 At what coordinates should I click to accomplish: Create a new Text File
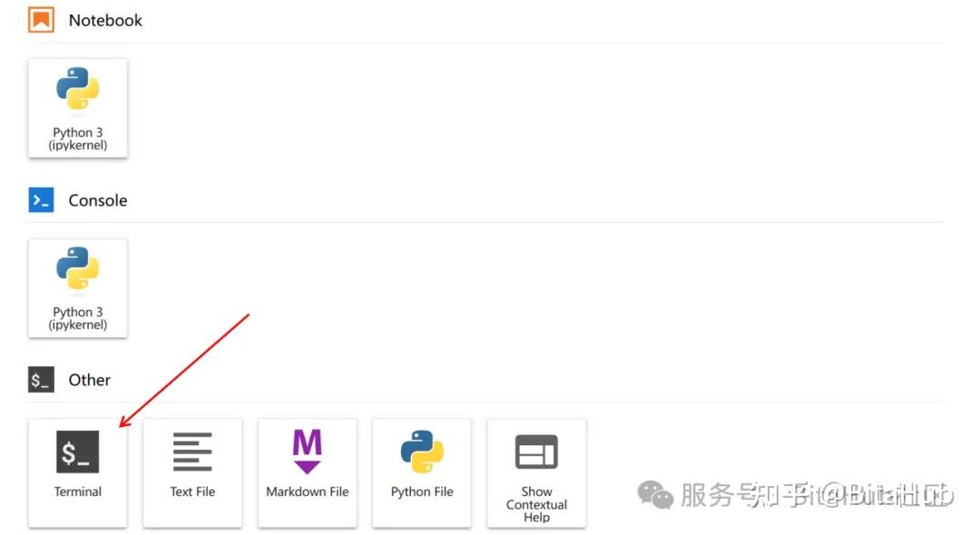(192, 472)
